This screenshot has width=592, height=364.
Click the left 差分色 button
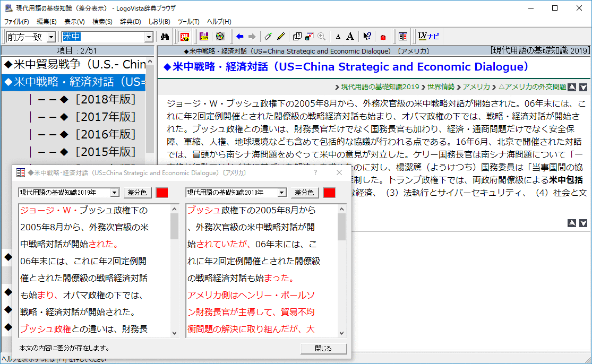click(138, 193)
